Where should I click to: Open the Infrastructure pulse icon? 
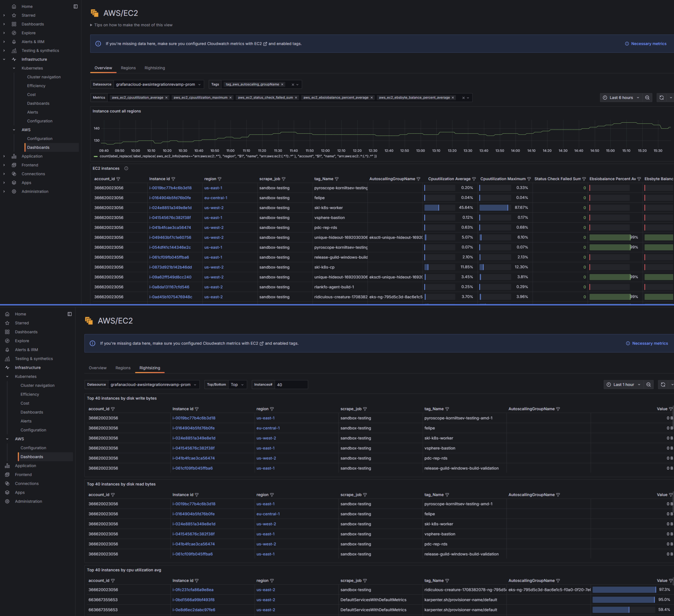click(14, 59)
